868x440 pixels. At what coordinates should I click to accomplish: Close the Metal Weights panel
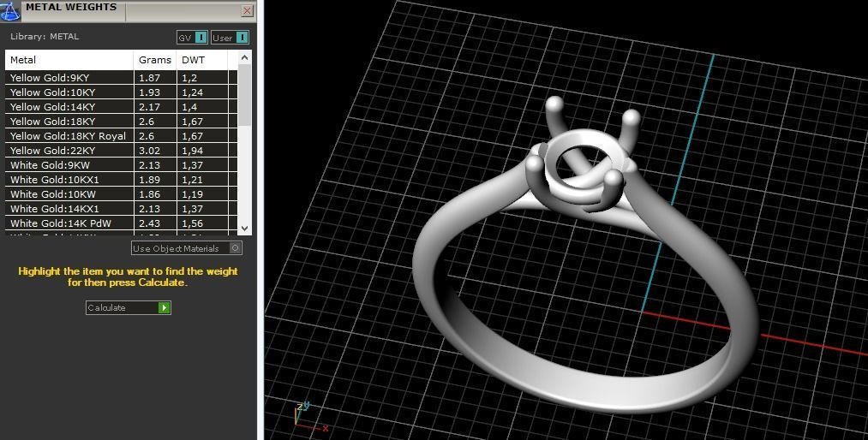248,10
